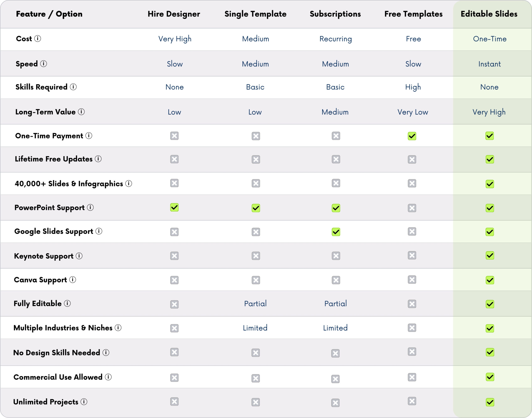The width and height of the screenshot is (532, 418).
Task: Click the gray X for Single Template Keynote Support
Action: coord(256,256)
